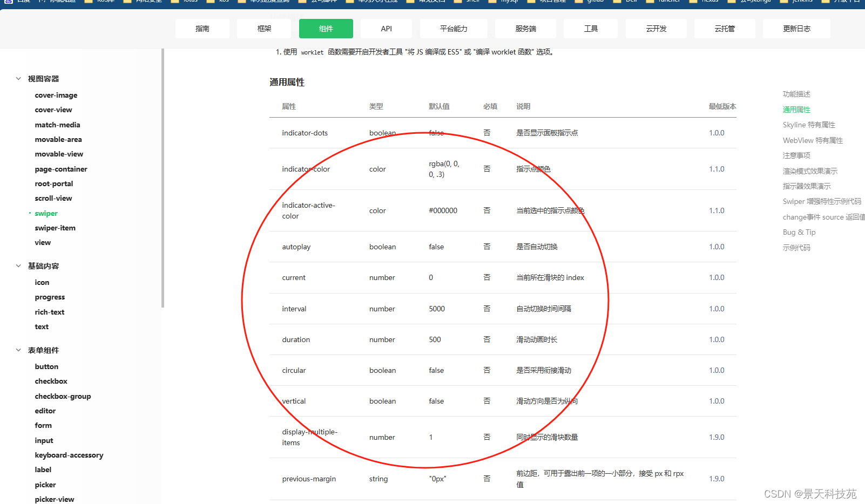Collapse the 视图容器 sidebar group
The width and height of the screenshot is (865, 504).
pos(18,79)
